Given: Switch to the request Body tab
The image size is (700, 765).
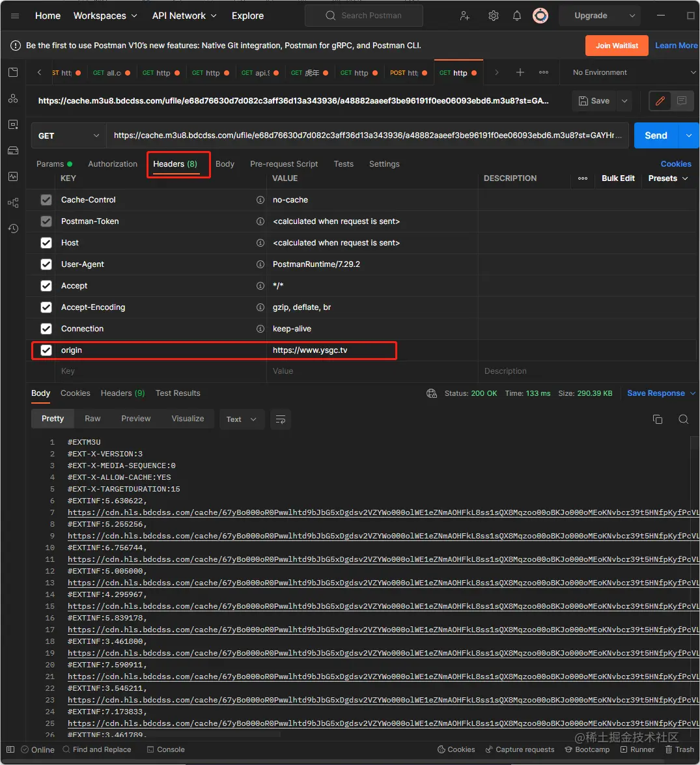Looking at the screenshot, I should coord(225,164).
